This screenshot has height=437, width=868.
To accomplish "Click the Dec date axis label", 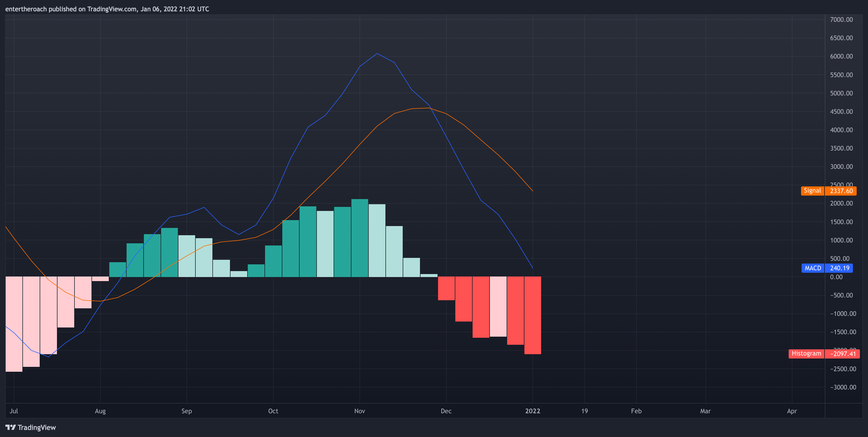I will tap(446, 411).
